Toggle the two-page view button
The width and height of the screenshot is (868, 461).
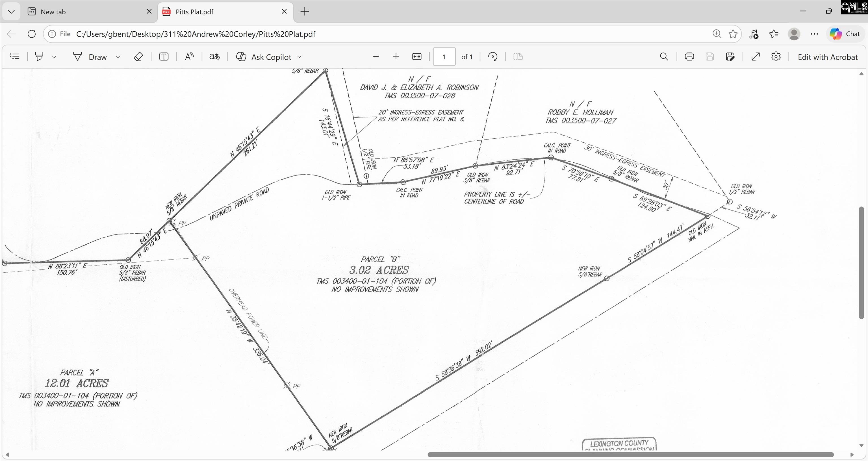point(518,56)
